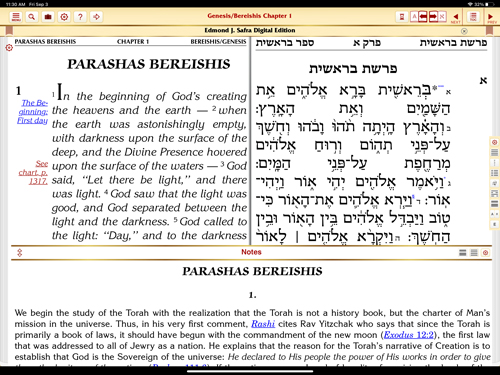Click the '1.' note number heading
Screen dimensions: 500x375
[x=252, y=295]
